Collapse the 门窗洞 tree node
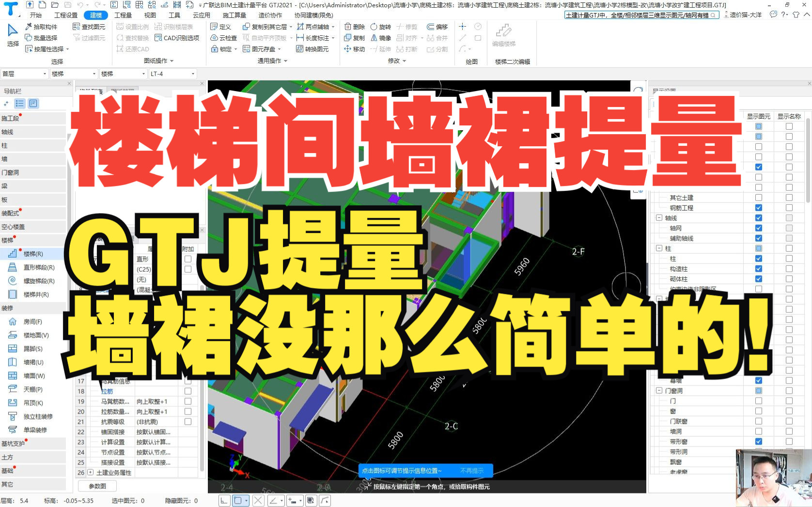This screenshot has width=812, height=507. (659, 391)
